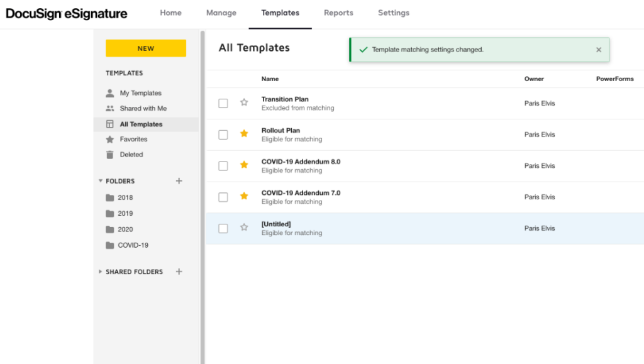Click the DocuSign eSignature logo

(67, 14)
